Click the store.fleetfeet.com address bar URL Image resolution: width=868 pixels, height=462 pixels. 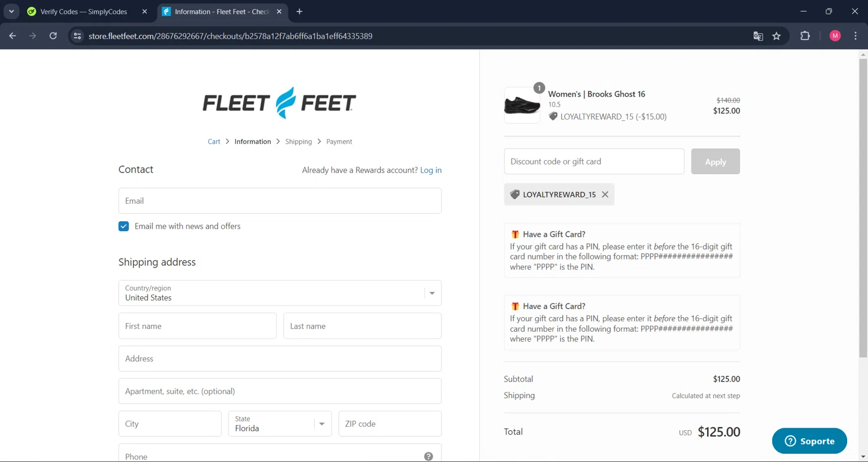point(230,36)
